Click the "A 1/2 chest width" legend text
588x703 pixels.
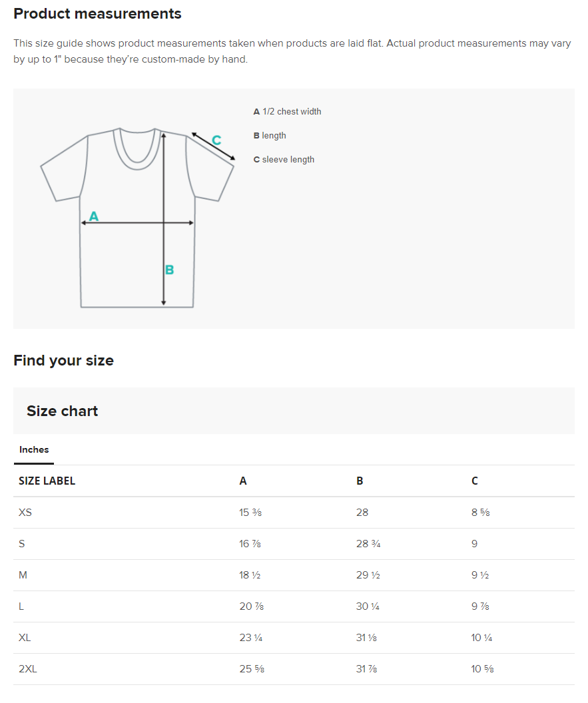pyautogui.click(x=287, y=112)
